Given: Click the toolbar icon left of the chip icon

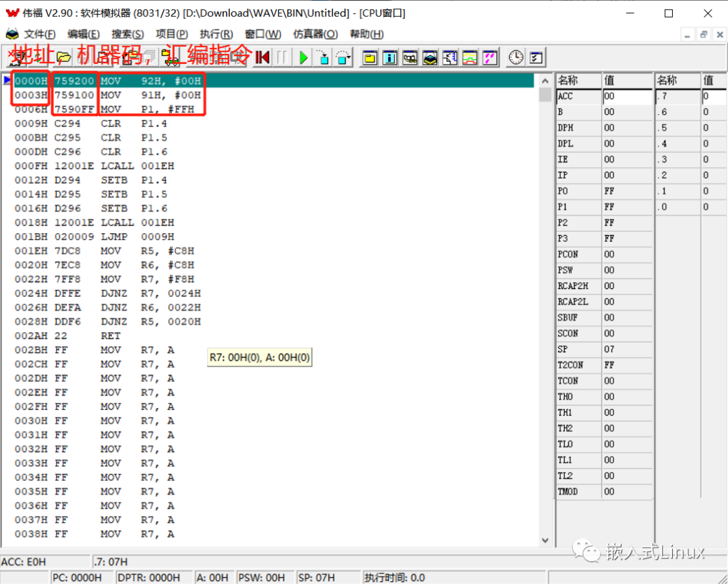Looking at the screenshot, I should [410, 57].
